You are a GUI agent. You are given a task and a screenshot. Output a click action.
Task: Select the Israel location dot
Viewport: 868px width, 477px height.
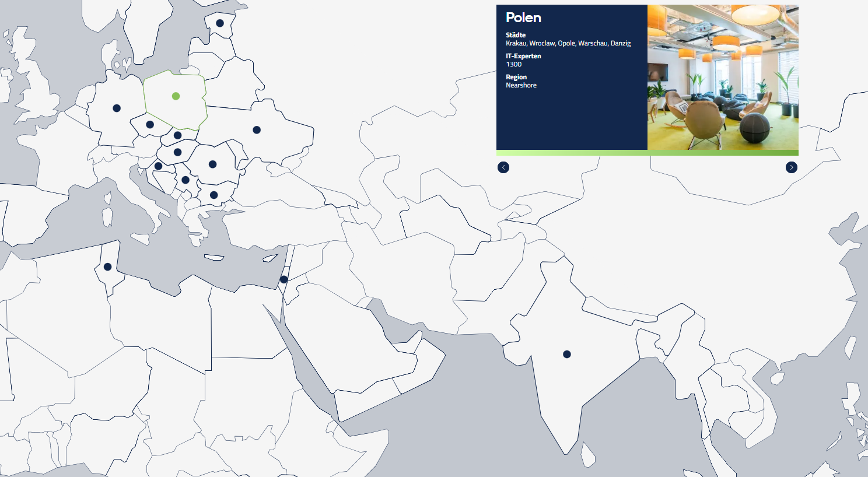[x=283, y=280]
